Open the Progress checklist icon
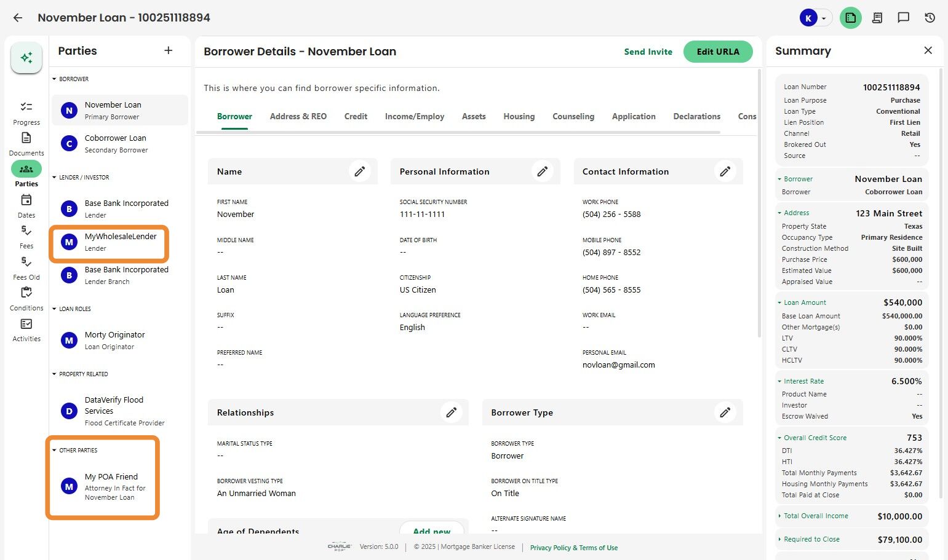Viewport: 948px width, 560px height. click(26, 107)
